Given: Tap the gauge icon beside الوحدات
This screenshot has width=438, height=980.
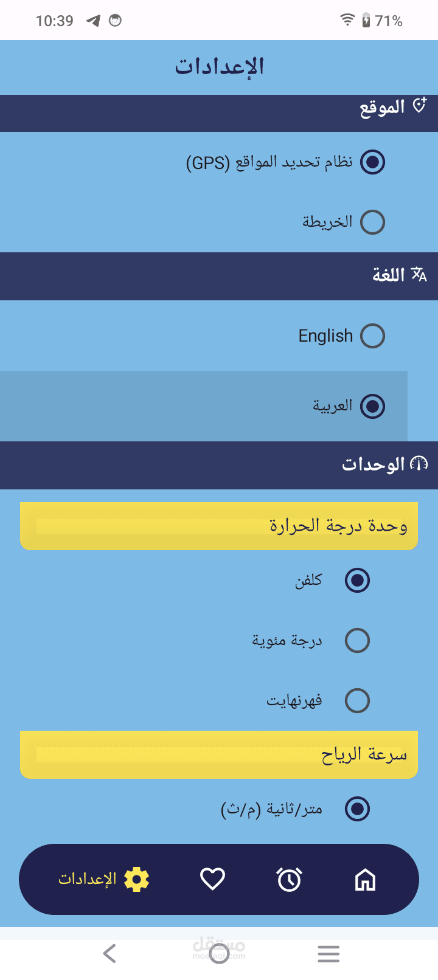Looking at the screenshot, I should coord(419,464).
